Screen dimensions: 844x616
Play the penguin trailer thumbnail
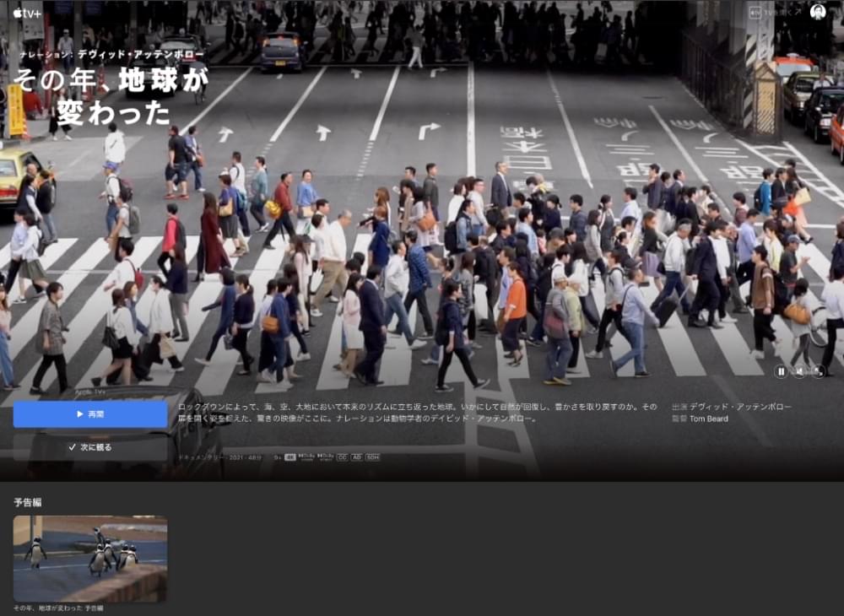pyautogui.click(x=90, y=559)
